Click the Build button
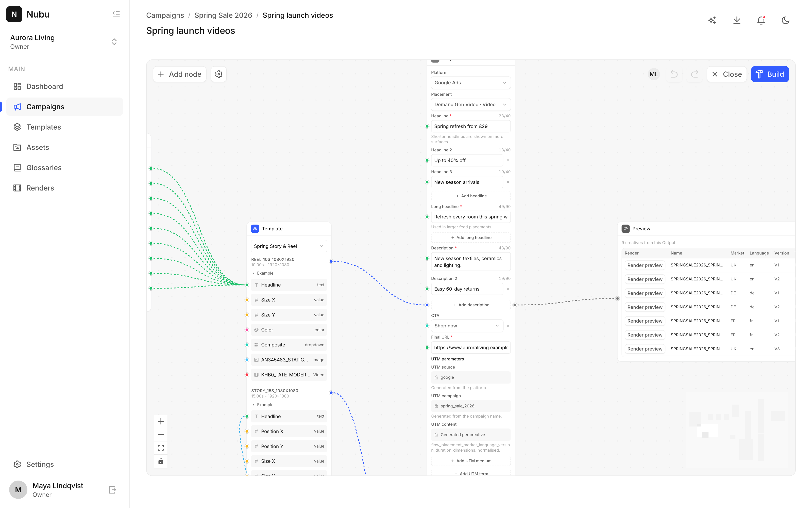 [770, 74]
